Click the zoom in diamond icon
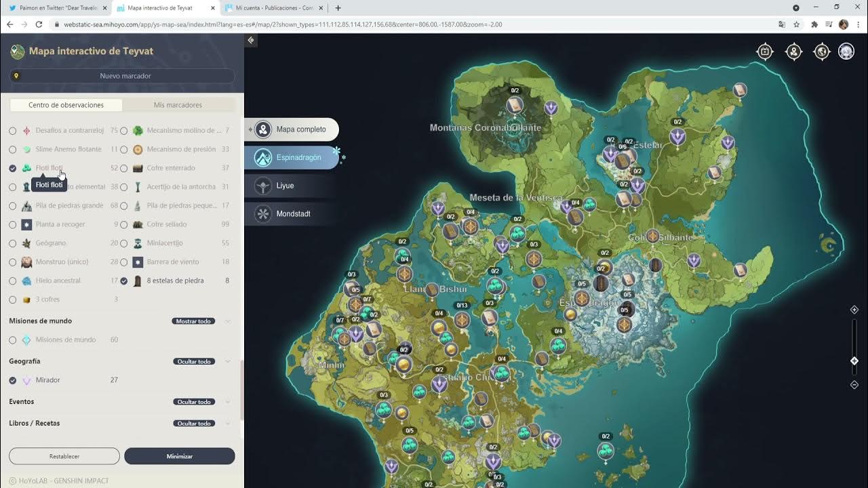This screenshot has width=868, height=488. [x=854, y=310]
